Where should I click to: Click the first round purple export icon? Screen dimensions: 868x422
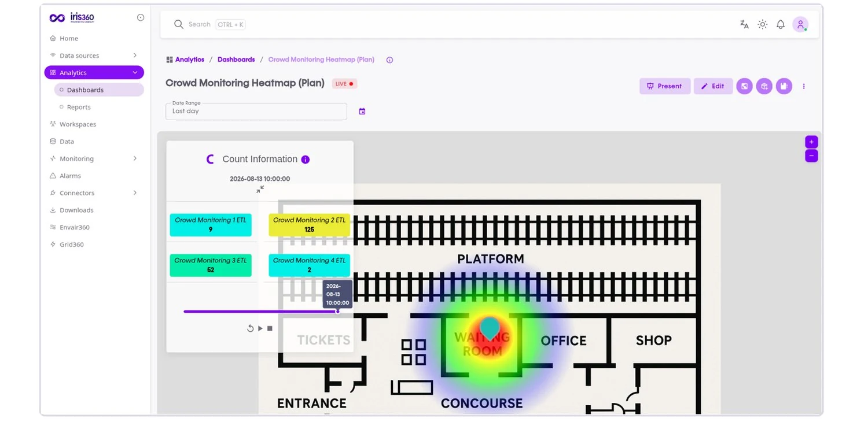tap(744, 86)
